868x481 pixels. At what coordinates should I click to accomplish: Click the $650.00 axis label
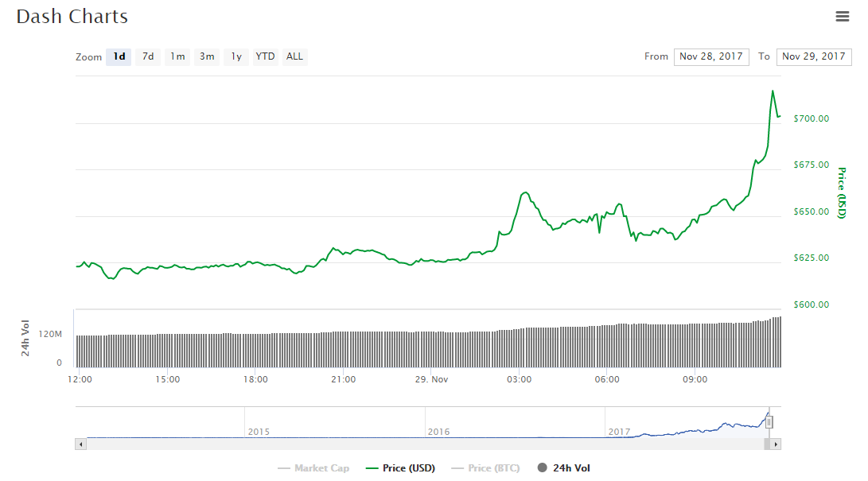tap(812, 211)
